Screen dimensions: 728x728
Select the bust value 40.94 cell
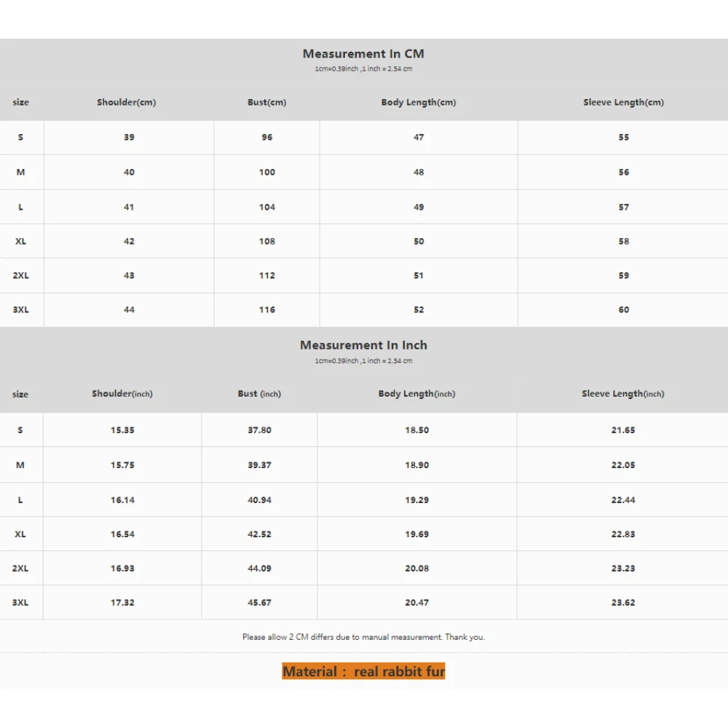pos(259,500)
